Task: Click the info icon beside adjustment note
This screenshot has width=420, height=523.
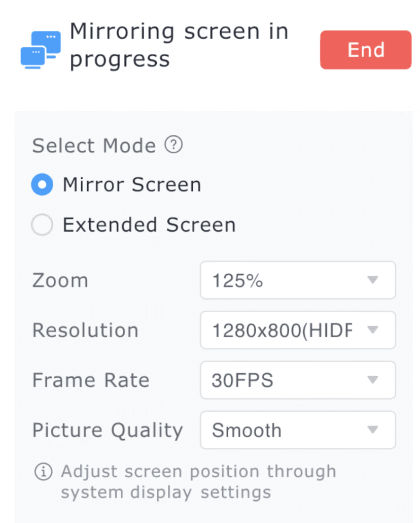Action: coord(43,471)
